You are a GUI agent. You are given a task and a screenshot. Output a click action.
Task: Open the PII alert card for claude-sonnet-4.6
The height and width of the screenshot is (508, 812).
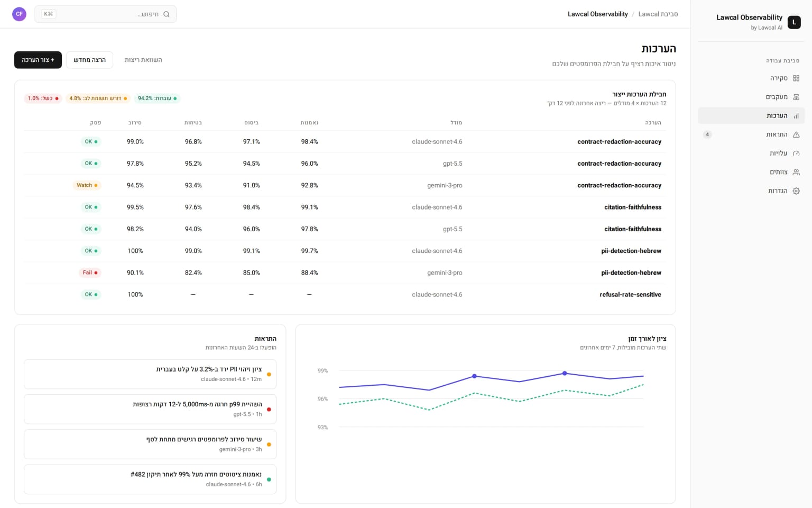(150, 374)
